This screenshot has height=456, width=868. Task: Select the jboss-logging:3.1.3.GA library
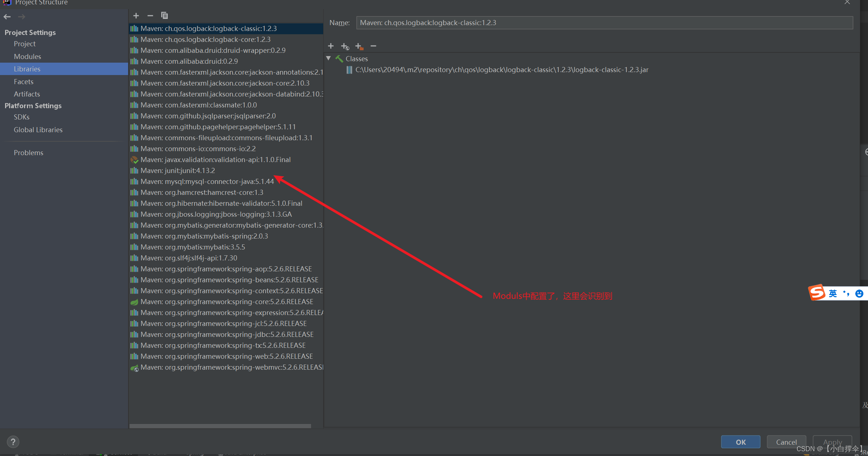pyautogui.click(x=226, y=214)
